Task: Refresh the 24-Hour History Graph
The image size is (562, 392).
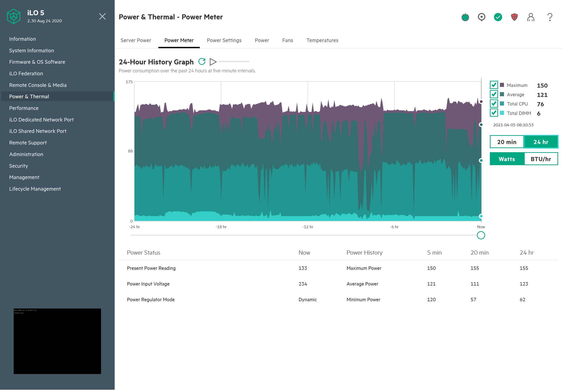Action: tap(202, 61)
